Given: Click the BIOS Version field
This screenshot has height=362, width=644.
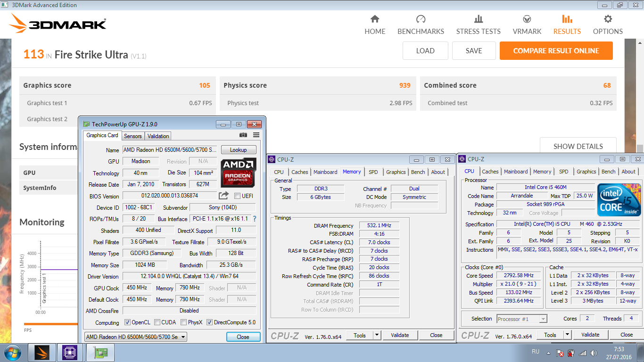Looking at the screenshot, I should pos(170,196).
